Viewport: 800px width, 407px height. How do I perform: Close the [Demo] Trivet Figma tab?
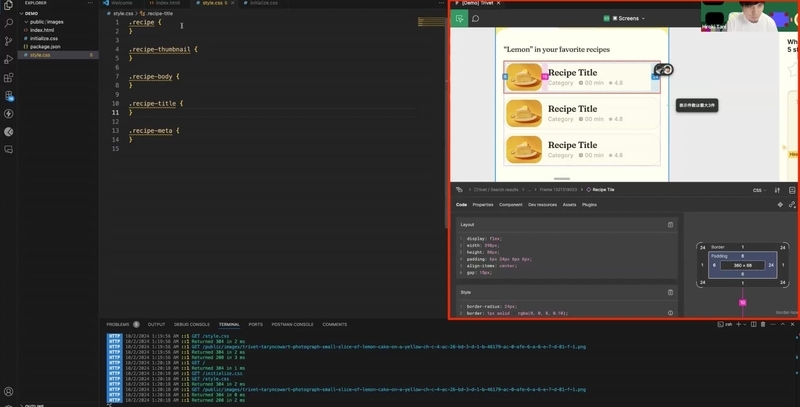[x=498, y=3]
